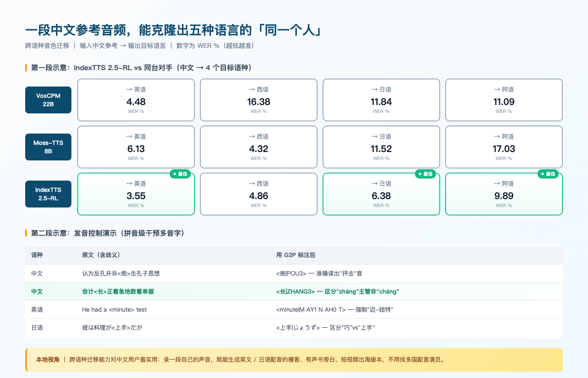The image size is (588, 378).
Task: Click 中文 in the highlighted 会计 row
Action: [x=37, y=291]
